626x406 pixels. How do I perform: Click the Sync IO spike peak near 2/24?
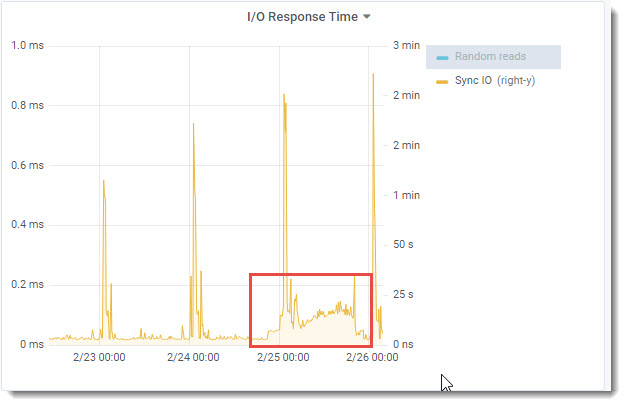(x=194, y=124)
